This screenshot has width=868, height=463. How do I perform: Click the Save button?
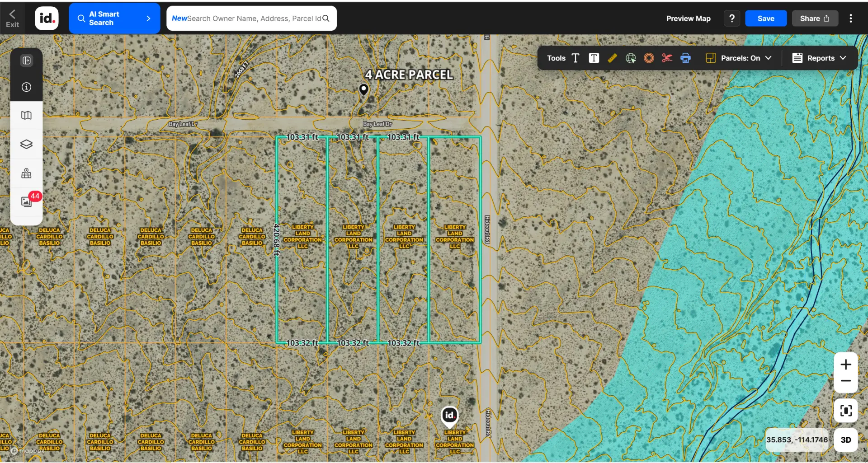[x=766, y=19]
